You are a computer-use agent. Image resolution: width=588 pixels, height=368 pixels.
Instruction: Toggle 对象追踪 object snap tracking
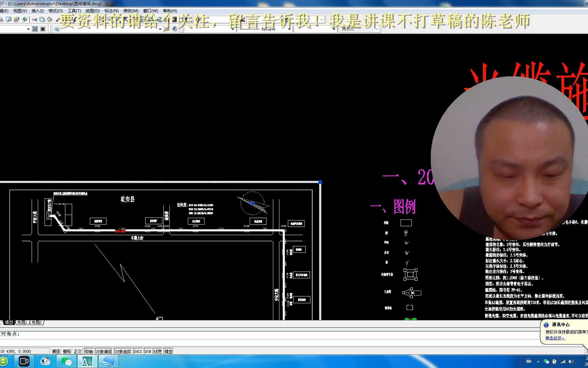pos(123,351)
